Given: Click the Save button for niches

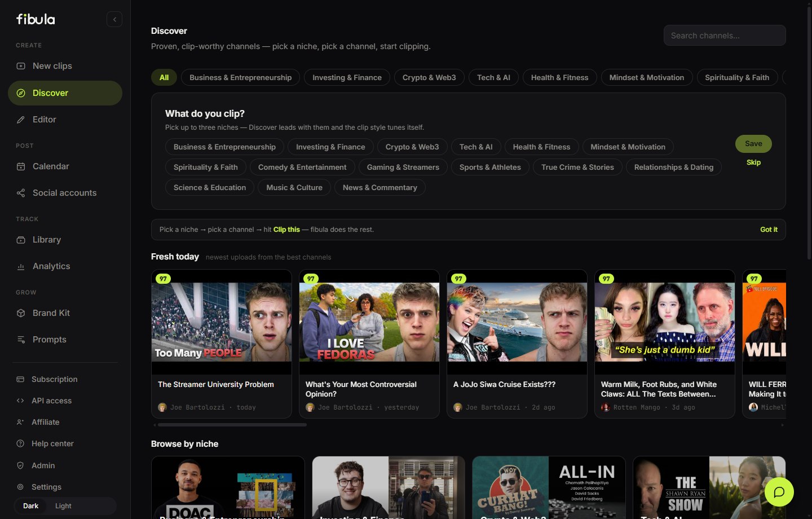Looking at the screenshot, I should 753,144.
